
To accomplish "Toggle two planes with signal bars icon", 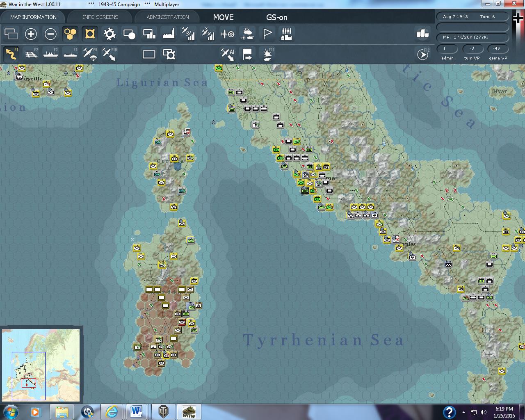I will click(208, 34).
